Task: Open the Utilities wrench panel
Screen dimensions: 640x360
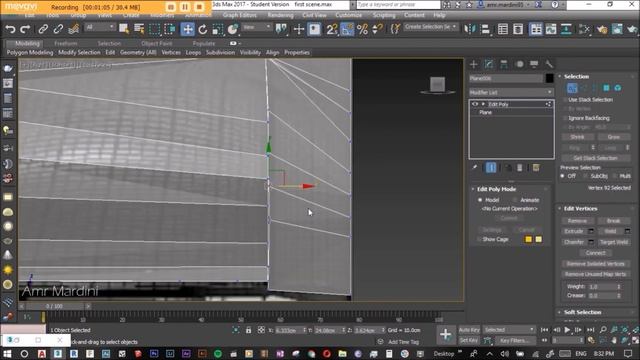Action: coord(549,64)
